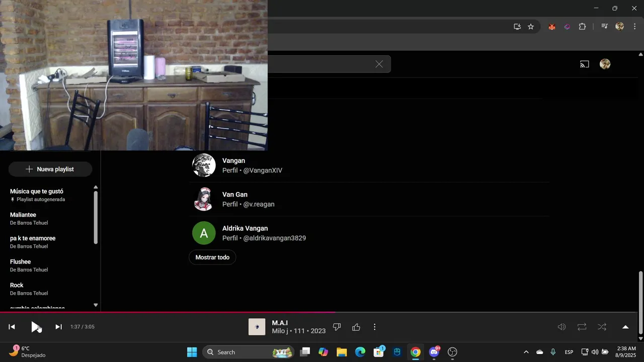Expand the player page with up arrow
Screen dimensions: 644x362
pyautogui.click(x=625, y=327)
